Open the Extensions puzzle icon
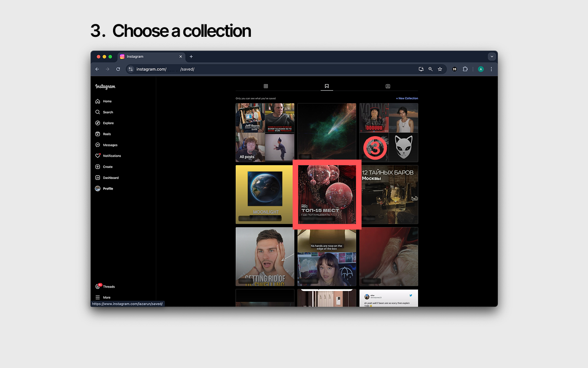This screenshot has width=588, height=368. 465,69
